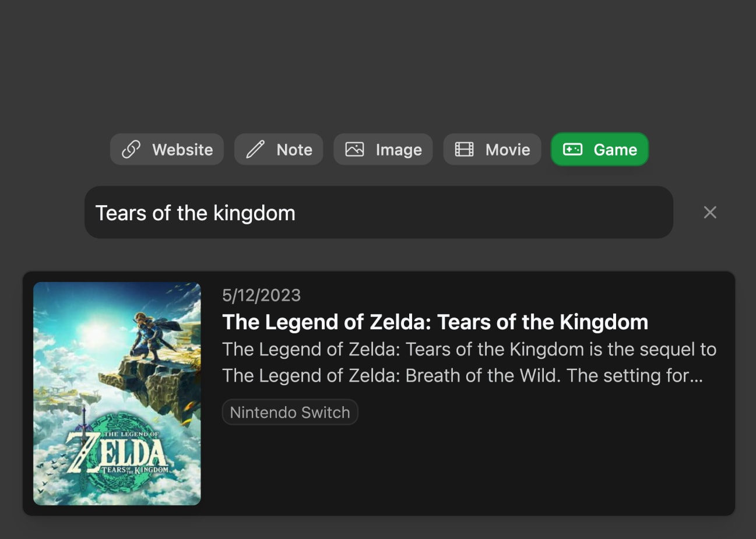
Task: Choose the Image category label
Action: coord(399,150)
